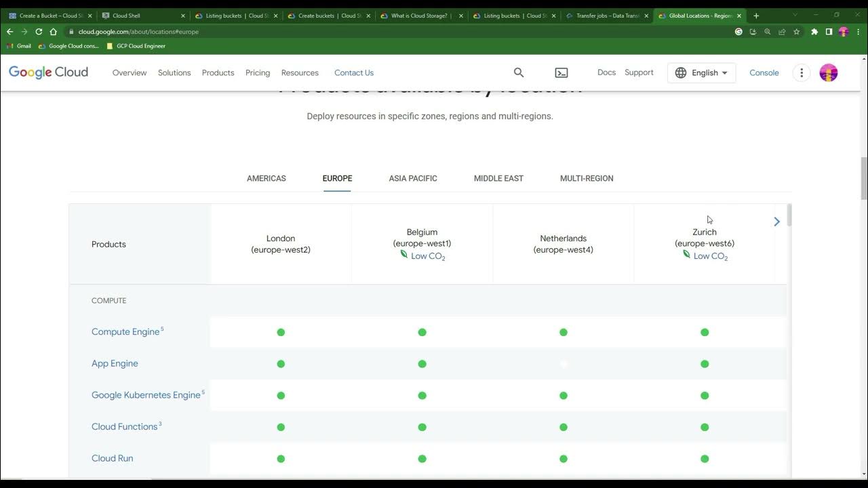Click the share page icon
Image resolution: width=868 pixels, height=488 pixels.
[782, 31]
